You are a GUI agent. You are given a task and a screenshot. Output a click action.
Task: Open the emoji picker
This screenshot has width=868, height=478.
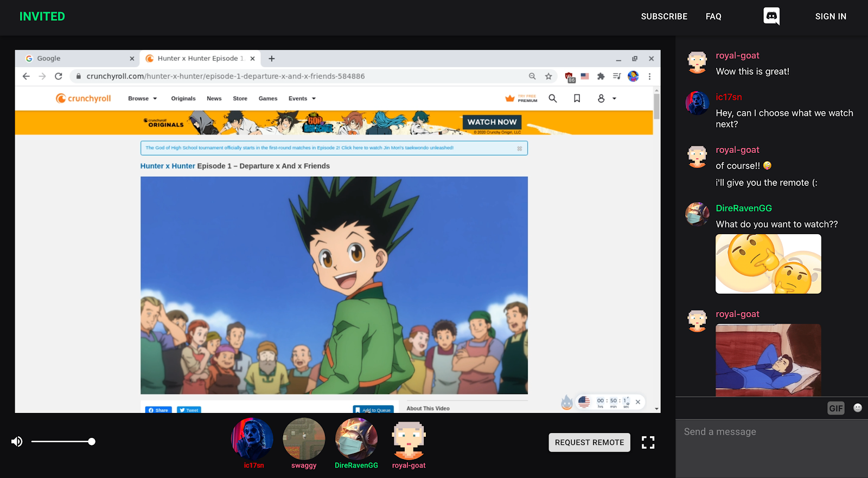click(x=858, y=408)
